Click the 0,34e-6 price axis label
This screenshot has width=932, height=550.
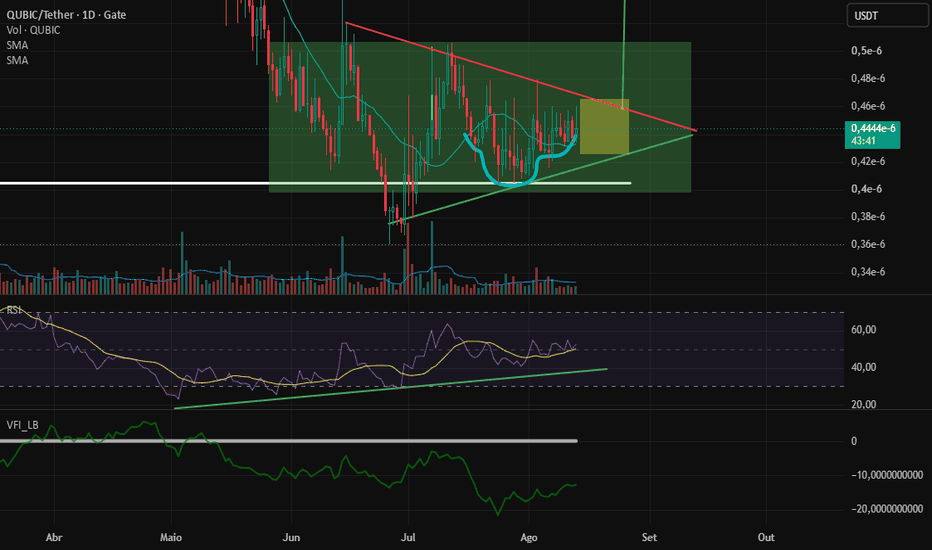click(x=868, y=272)
